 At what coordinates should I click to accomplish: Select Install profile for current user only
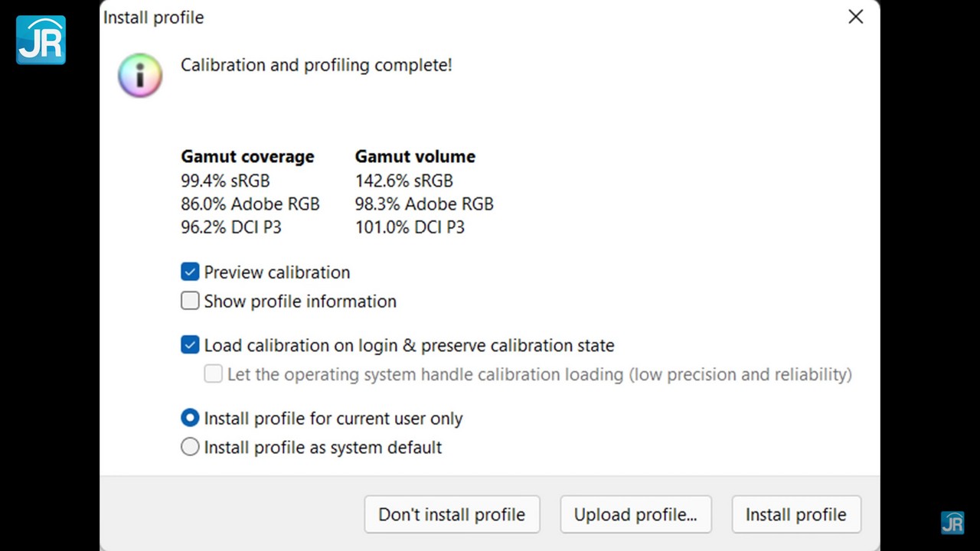(190, 419)
